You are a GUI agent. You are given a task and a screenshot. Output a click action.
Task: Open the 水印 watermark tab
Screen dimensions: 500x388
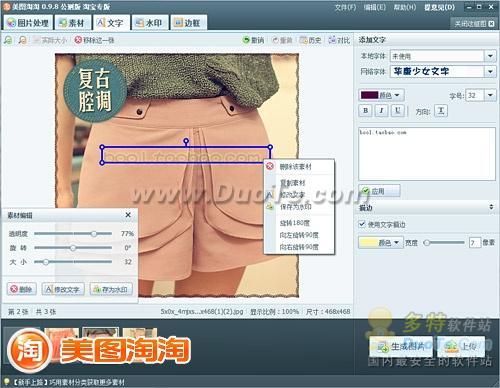[x=149, y=23]
